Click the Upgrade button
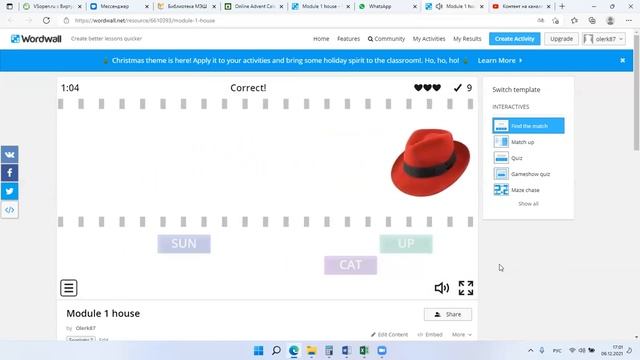The height and width of the screenshot is (360, 640). (x=561, y=39)
